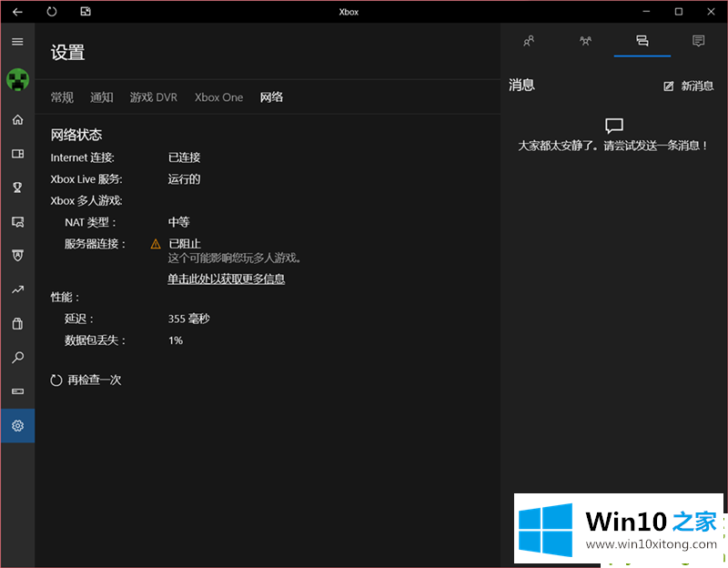Viewport: 728px width, 568px height.
Task: Open Trending arrow icon in sidebar
Action: 17,289
